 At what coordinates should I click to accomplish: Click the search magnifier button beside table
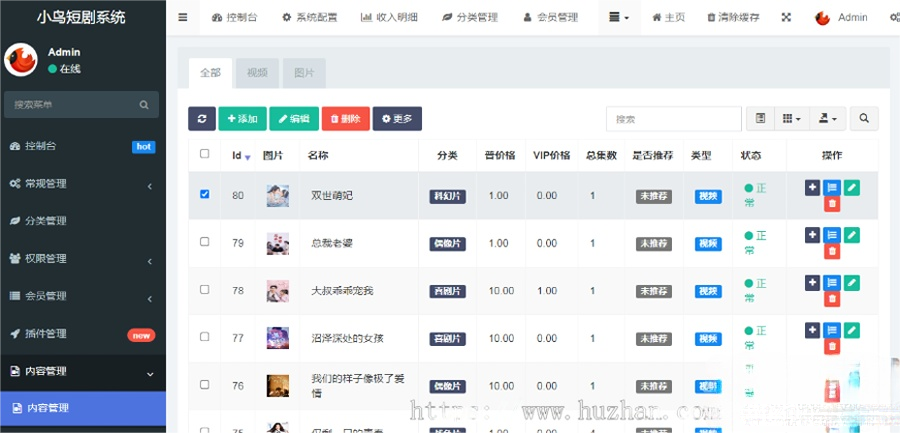click(x=864, y=119)
